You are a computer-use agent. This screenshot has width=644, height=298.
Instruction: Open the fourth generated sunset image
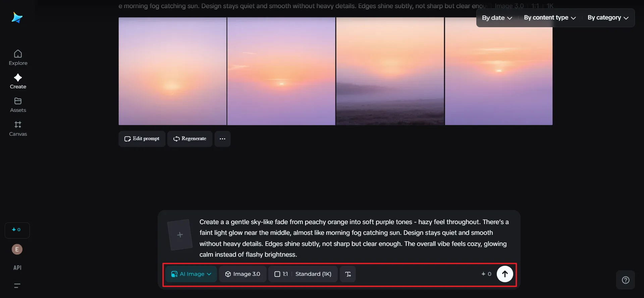(498, 71)
